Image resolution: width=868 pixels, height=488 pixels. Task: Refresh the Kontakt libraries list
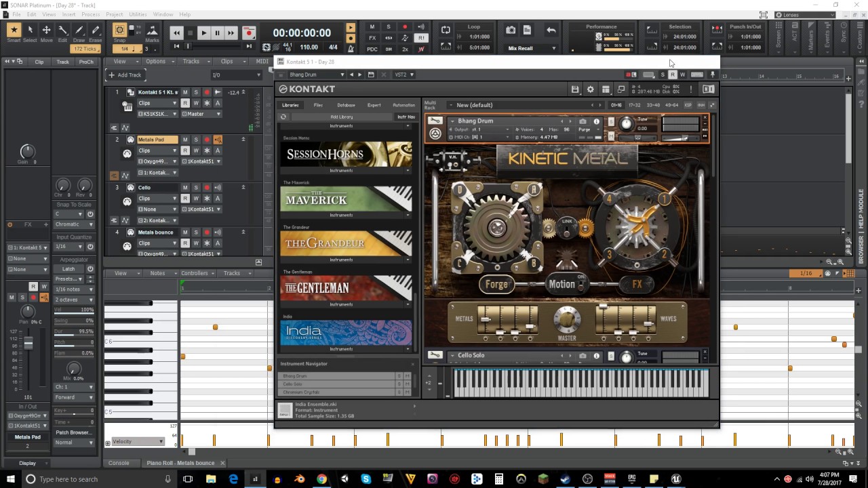(x=283, y=117)
